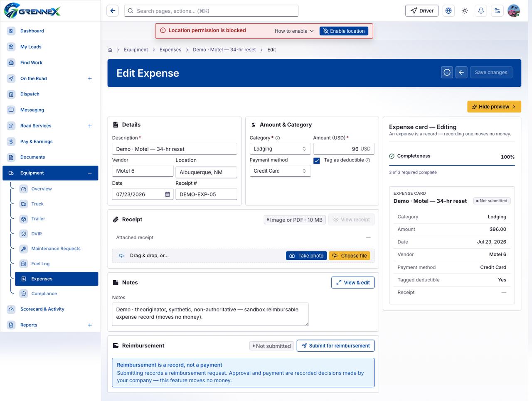Click the Receipt # field
Image resolution: width=532 pixels, height=401 pixels.
(x=206, y=194)
